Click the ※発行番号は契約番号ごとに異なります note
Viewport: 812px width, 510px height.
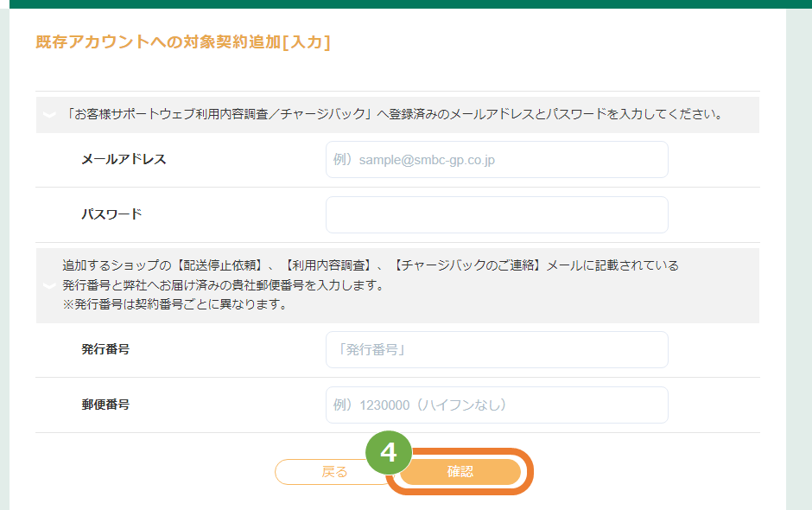175,304
